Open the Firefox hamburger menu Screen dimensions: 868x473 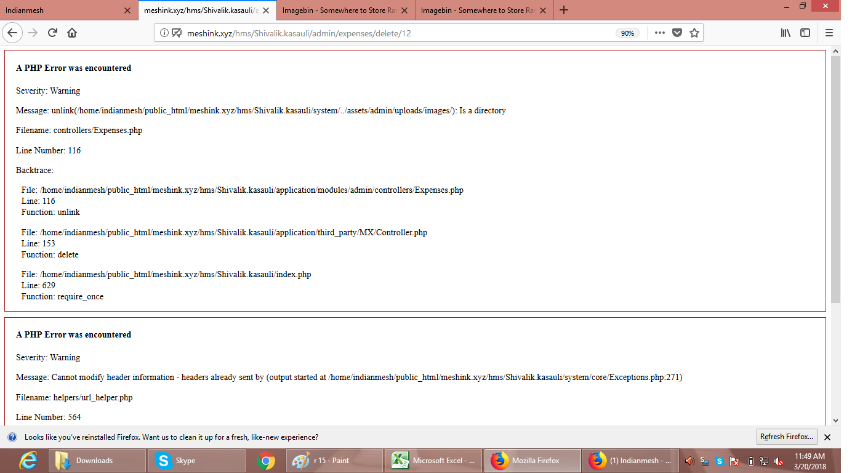tap(829, 33)
